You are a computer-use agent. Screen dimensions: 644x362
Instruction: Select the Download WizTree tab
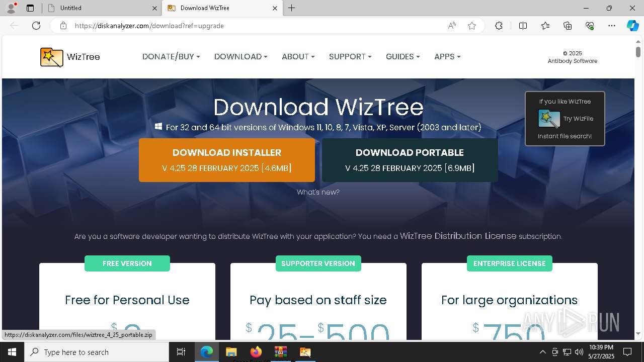pos(222,8)
